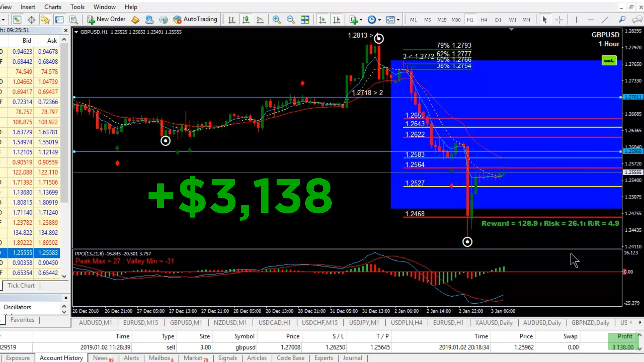Open the Indicators list icon
Viewport: 644px width, 362px height.
pos(354,20)
